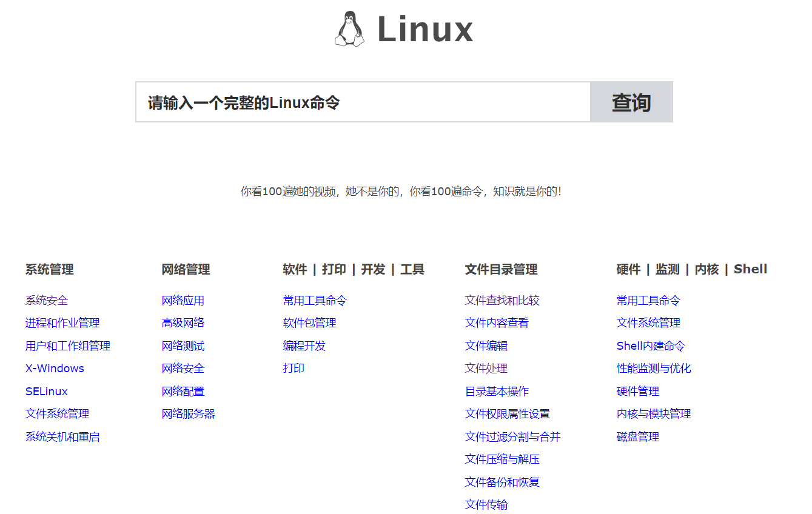Open the 网络应用 link
Screen dimensions: 812x514
(x=183, y=300)
